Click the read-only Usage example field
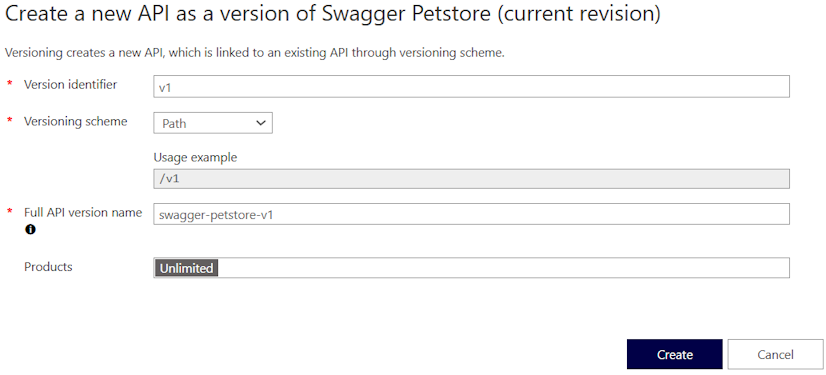 tap(471, 179)
